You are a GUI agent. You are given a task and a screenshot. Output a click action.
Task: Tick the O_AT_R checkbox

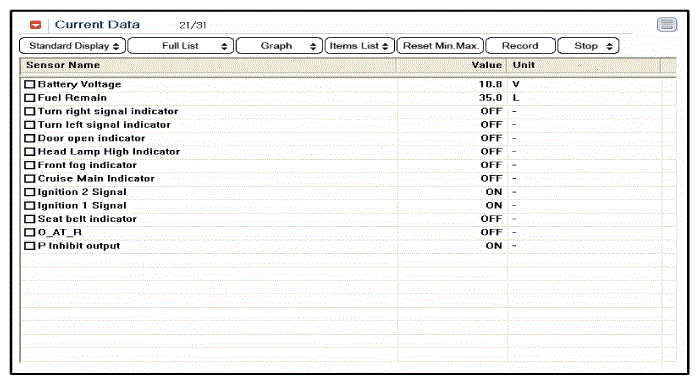click(x=30, y=232)
